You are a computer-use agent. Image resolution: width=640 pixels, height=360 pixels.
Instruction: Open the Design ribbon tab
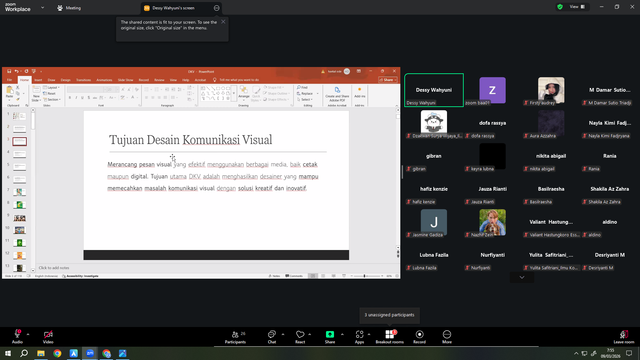coord(65,80)
